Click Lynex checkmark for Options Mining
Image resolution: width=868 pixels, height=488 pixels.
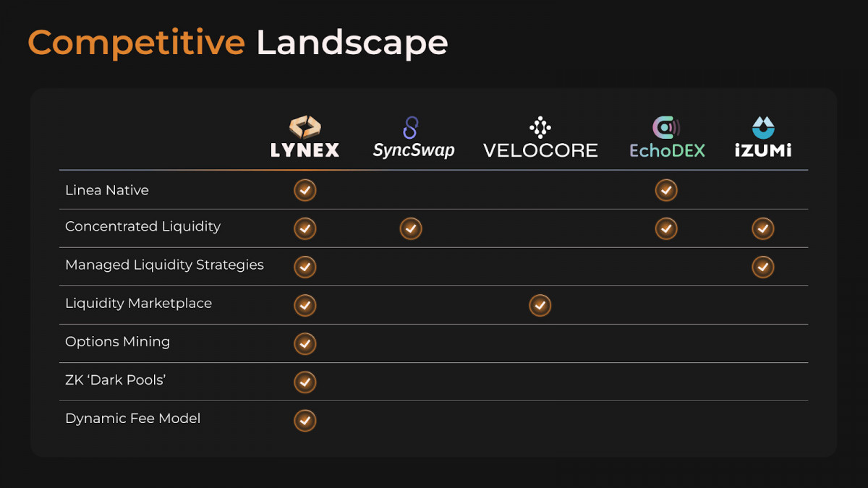pyautogui.click(x=305, y=343)
